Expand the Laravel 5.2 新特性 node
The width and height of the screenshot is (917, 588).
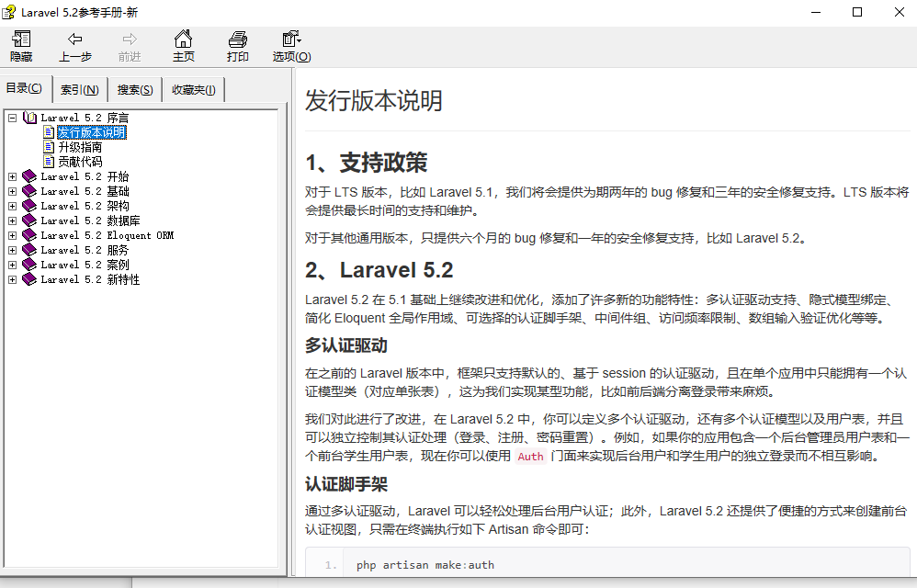(12, 278)
